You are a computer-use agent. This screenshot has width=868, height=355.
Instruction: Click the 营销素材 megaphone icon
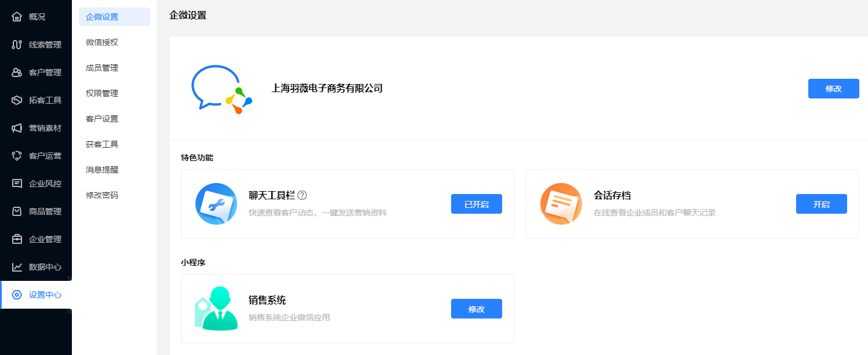[17, 128]
